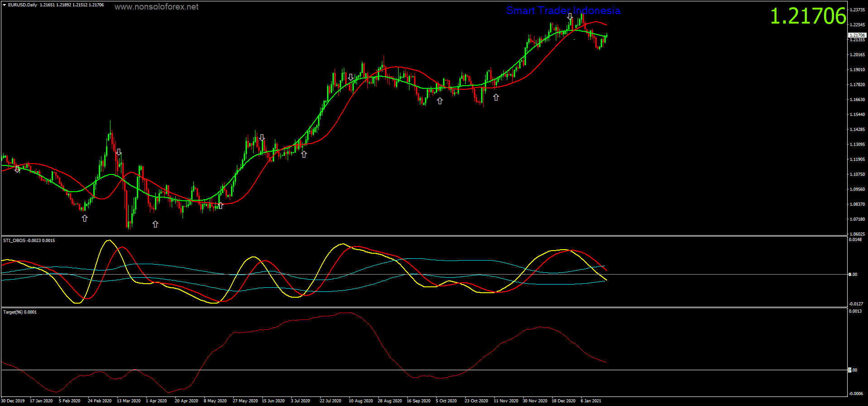Click the 20 Apr 2020 date label

pyautogui.click(x=187, y=401)
